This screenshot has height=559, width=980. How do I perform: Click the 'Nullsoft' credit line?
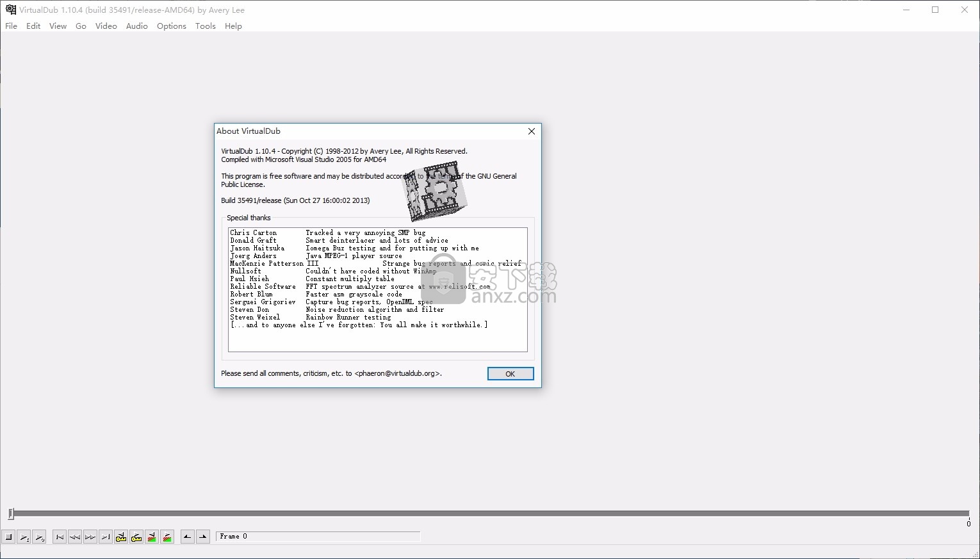pyautogui.click(x=334, y=271)
